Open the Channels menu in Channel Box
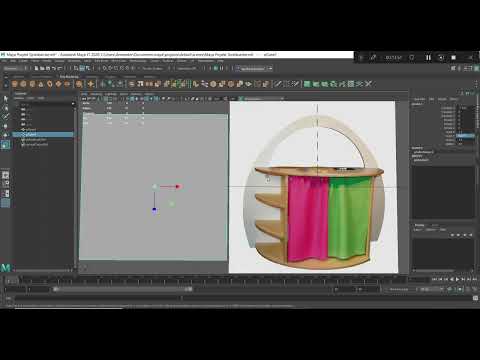Viewport: 480px width, 360px height. coord(420,99)
